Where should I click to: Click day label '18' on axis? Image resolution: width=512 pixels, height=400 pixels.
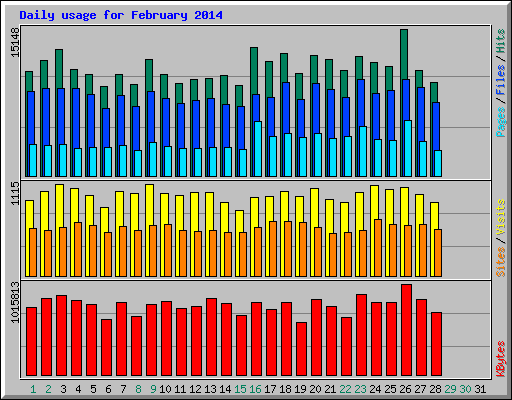point(285,389)
